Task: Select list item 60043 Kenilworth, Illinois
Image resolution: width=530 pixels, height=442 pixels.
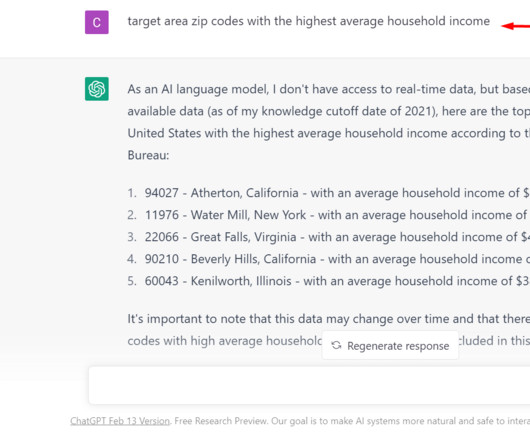Action: pyautogui.click(x=328, y=281)
